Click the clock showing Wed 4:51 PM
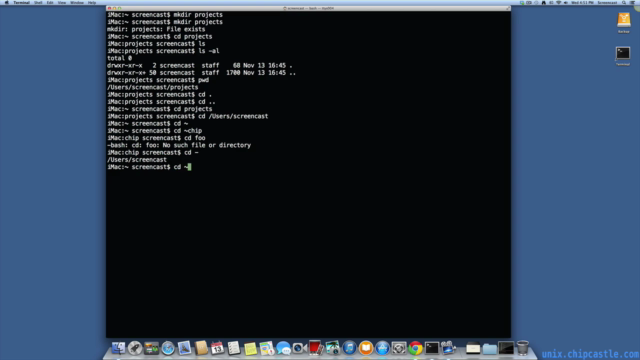640x360 pixels. [582, 3]
